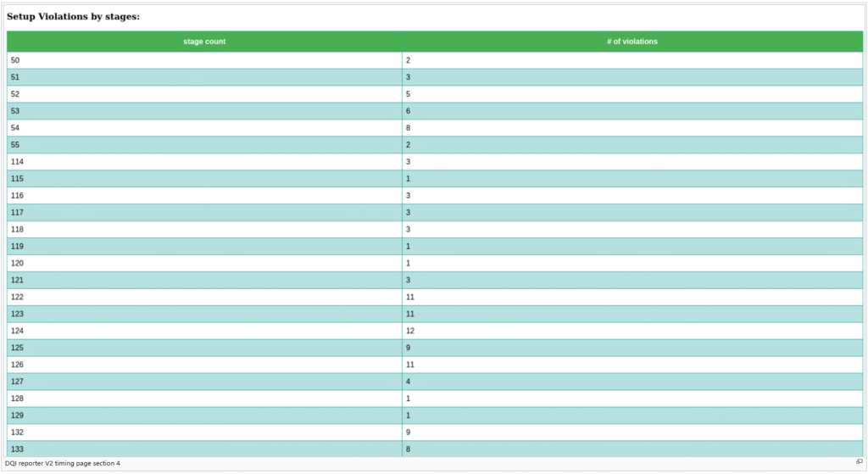This screenshot has width=868, height=474.
Task: Click the stage count 120 cell
Action: (x=204, y=264)
